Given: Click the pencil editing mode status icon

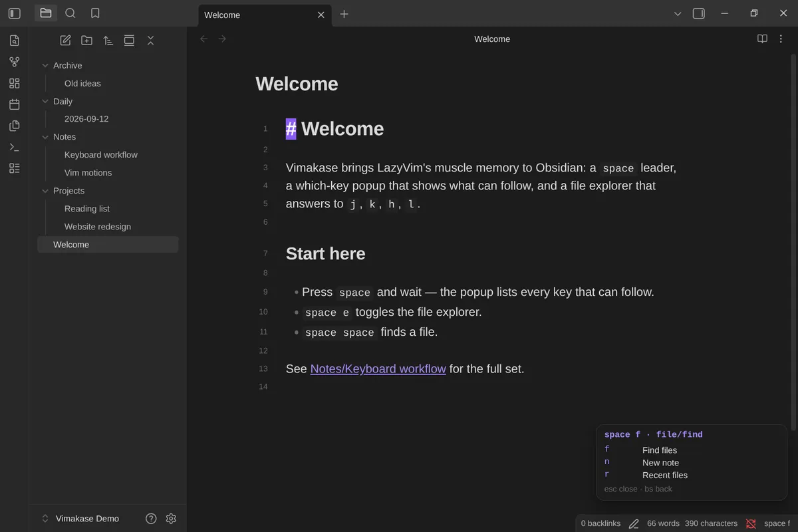Looking at the screenshot, I should 634,524.
